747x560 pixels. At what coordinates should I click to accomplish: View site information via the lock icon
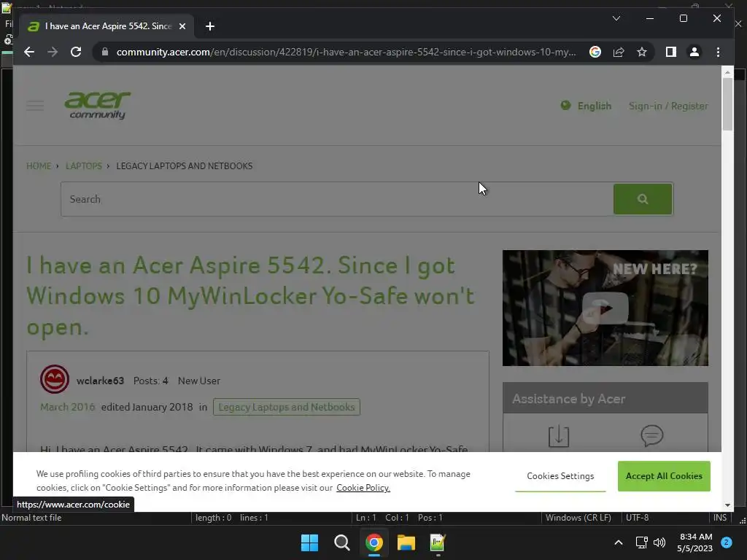pyautogui.click(x=105, y=52)
